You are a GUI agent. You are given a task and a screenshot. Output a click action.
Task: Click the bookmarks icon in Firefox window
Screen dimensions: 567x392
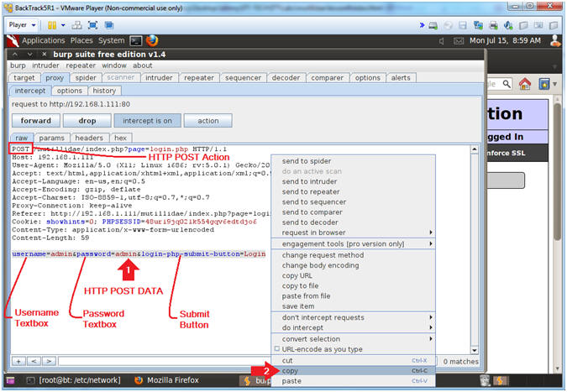click(543, 84)
